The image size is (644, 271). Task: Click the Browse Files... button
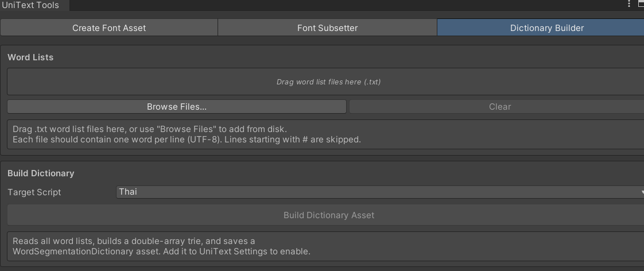(x=177, y=107)
